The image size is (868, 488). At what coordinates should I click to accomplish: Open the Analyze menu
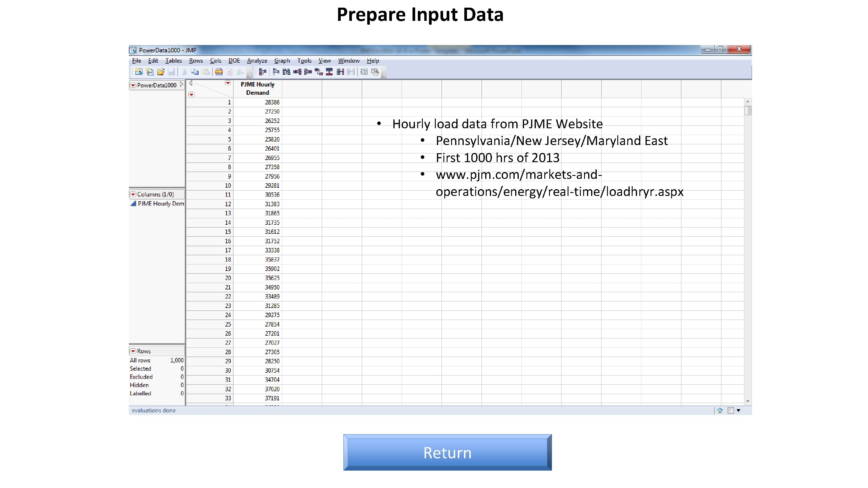[257, 61]
